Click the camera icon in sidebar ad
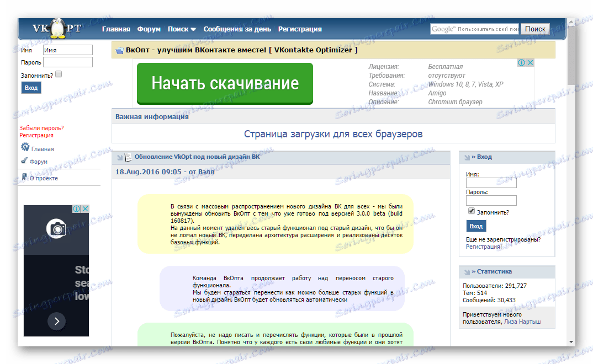This screenshot has width=593, height=364. (x=56, y=228)
